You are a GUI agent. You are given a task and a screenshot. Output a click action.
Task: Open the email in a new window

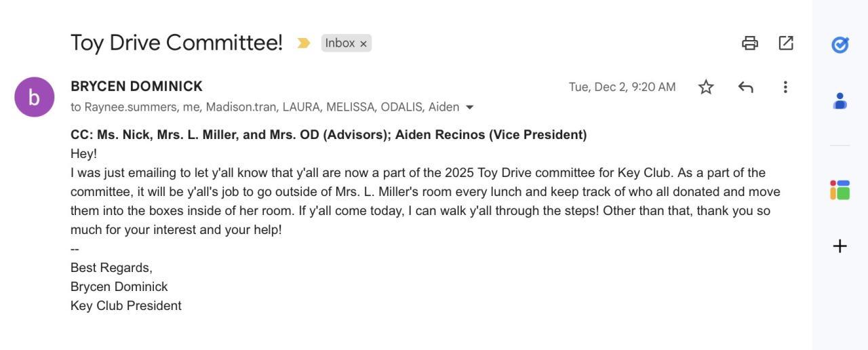(786, 43)
